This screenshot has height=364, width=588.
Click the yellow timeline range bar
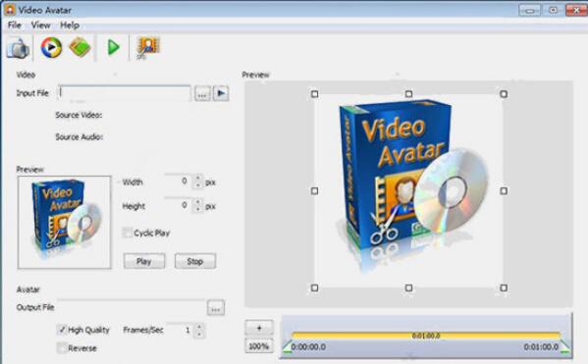pos(426,336)
